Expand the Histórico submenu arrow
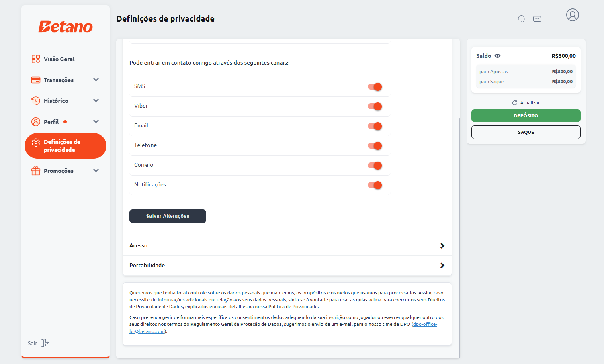604x364 pixels. tap(96, 101)
